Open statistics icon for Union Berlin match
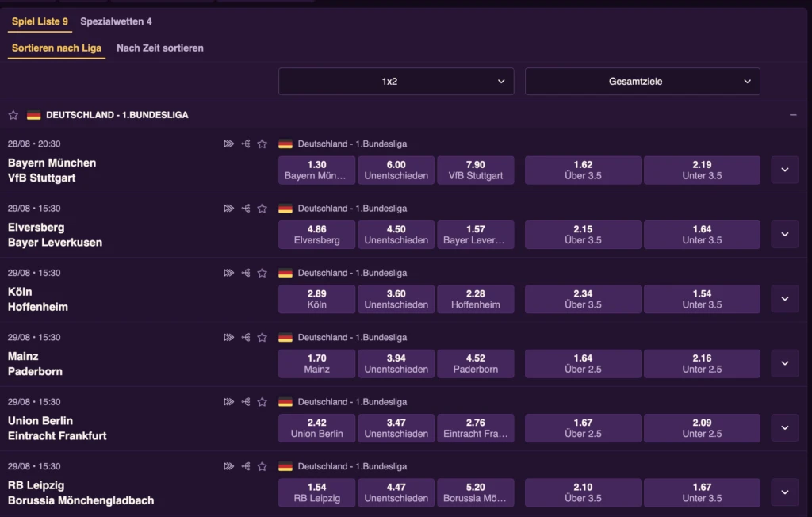The width and height of the screenshot is (812, 517). coord(246,402)
